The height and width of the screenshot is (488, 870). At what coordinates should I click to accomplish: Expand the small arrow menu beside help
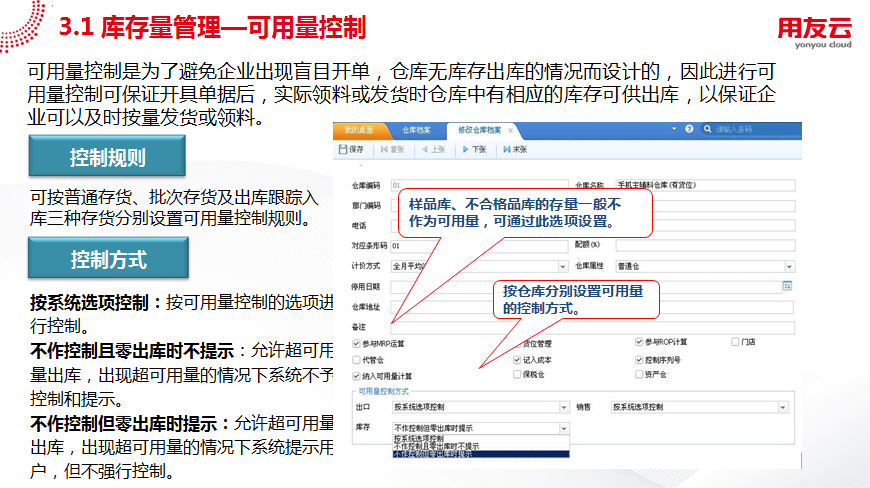[674, 129]
